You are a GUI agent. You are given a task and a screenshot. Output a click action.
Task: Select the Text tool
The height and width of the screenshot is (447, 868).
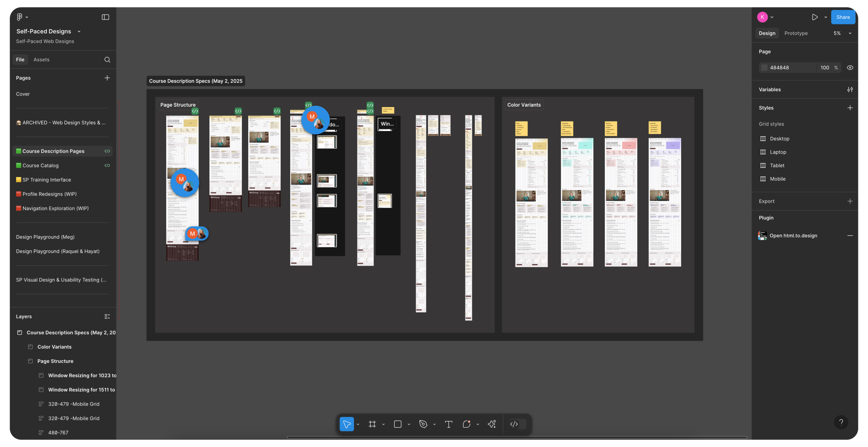448,424
